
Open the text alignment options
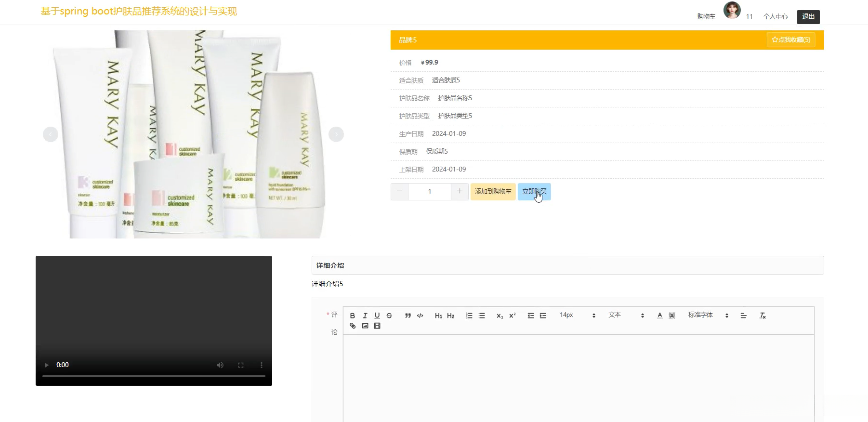click(743, 316)
